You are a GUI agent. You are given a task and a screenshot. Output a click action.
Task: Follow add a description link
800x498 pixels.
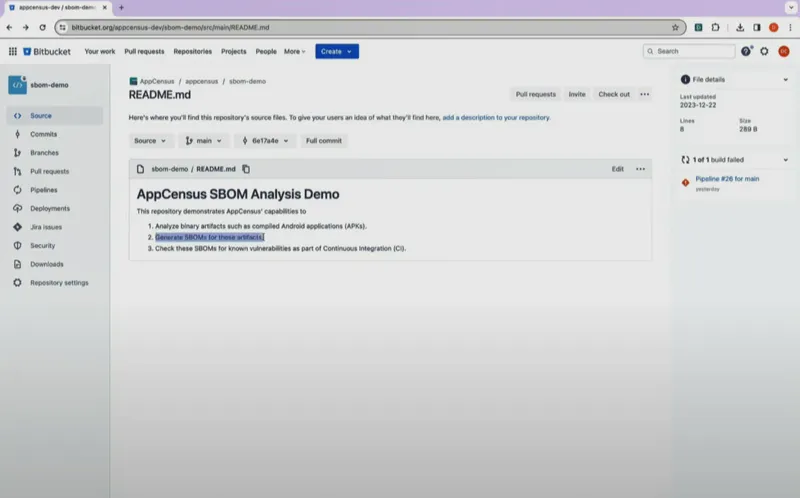(496, 117)
